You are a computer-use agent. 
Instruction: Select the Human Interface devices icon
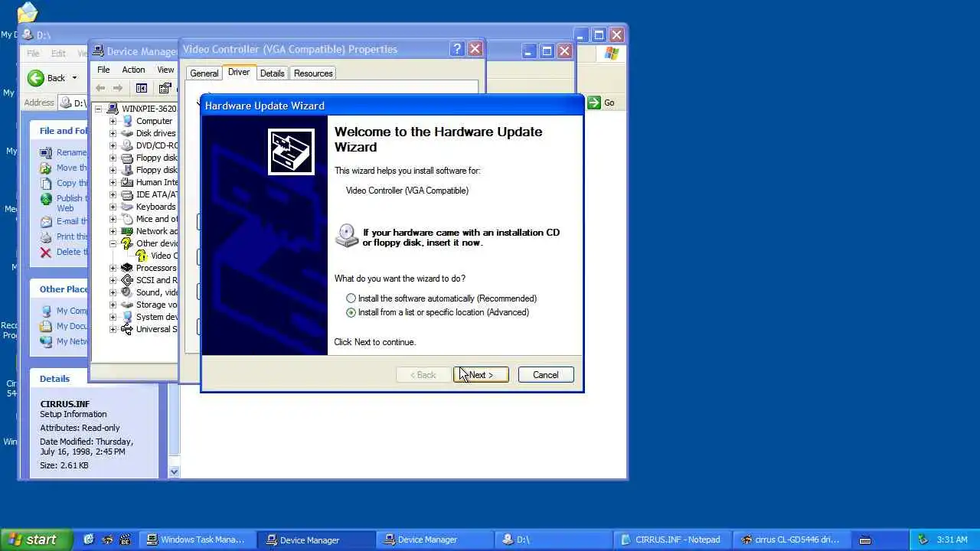[x=127, y=182]
